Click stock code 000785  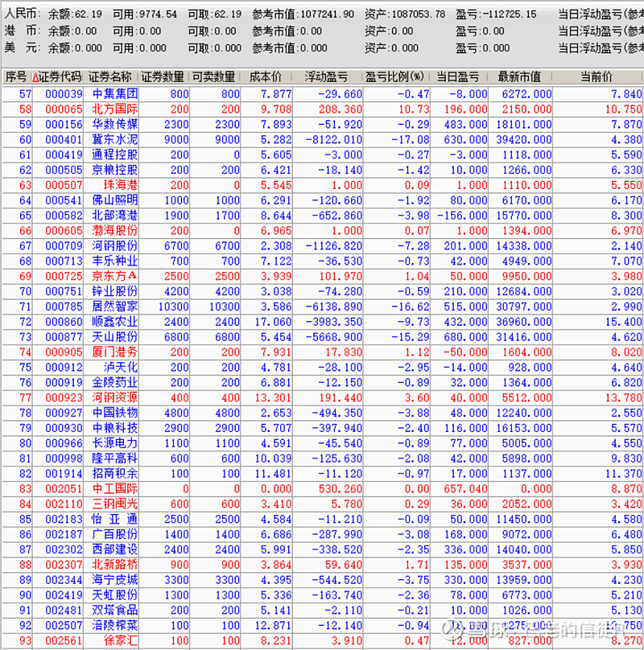tap(64, 306)
